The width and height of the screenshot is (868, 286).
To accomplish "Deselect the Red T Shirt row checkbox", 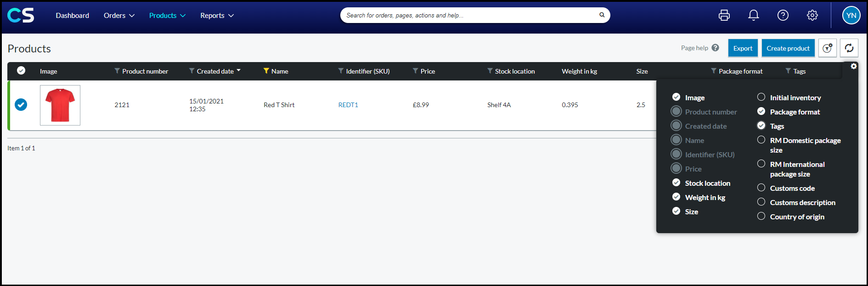I will (21, 105).
